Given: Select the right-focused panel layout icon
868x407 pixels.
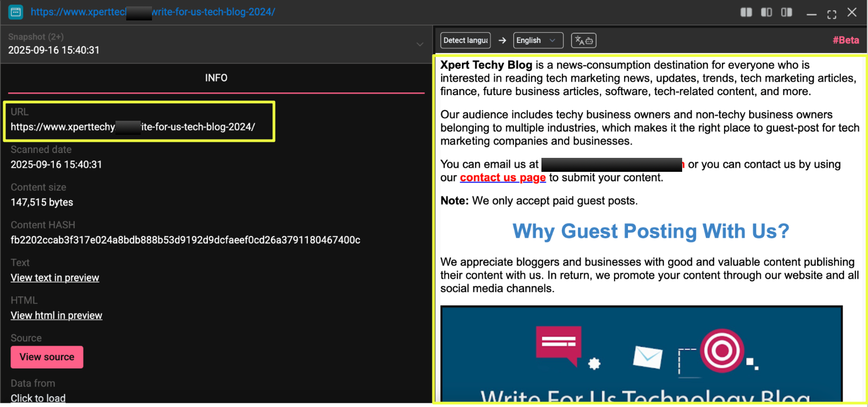Looking at the screenshot, I should pyautogui.click(x=786, y=12).
